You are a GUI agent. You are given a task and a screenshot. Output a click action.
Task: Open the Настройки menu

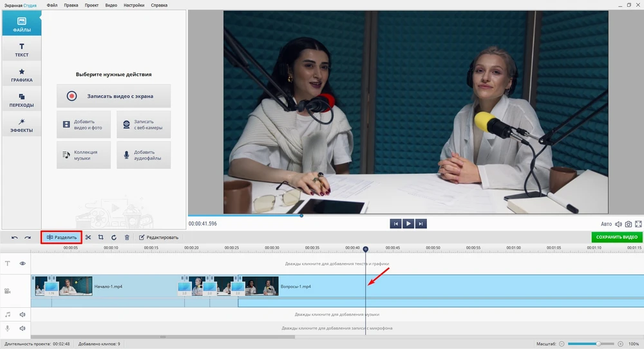point(134,5)
